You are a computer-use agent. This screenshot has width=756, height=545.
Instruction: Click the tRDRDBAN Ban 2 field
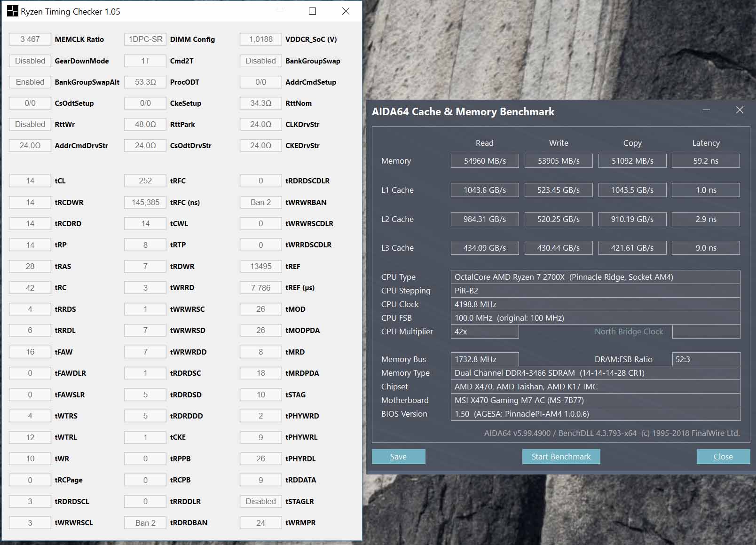pyautogui.click(x=145, y=523)
